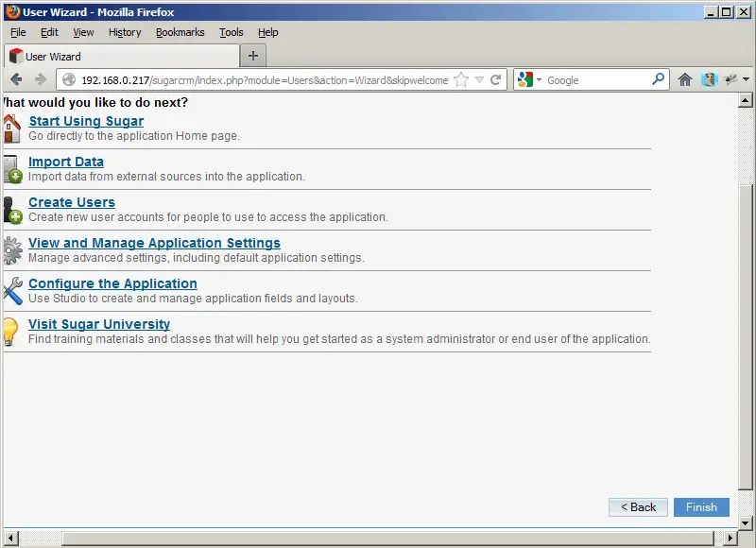Click the text 'Create new user accounts for people to use to access the application.'
Screen dimensions: 756x548
point(208,217)
